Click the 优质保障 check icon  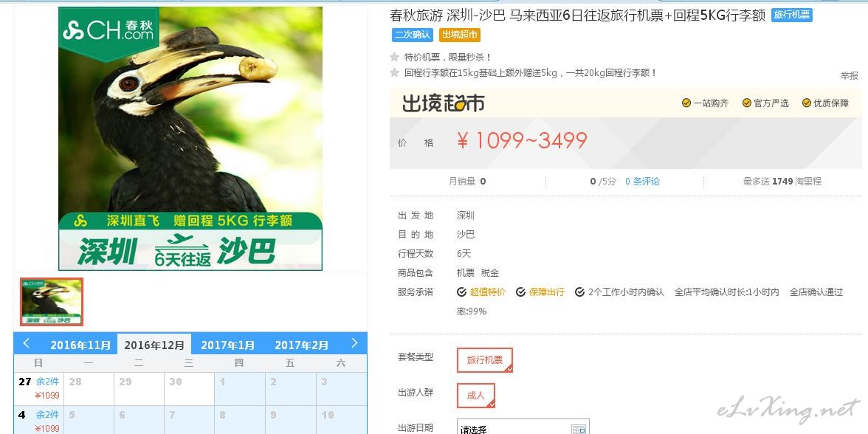point(807,103)
